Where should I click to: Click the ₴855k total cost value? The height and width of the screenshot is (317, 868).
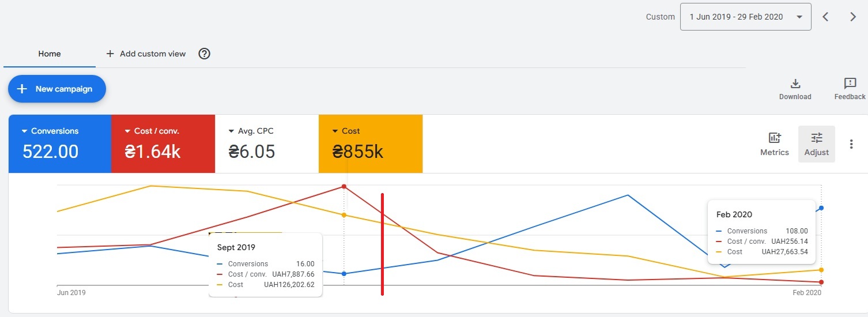358,152
